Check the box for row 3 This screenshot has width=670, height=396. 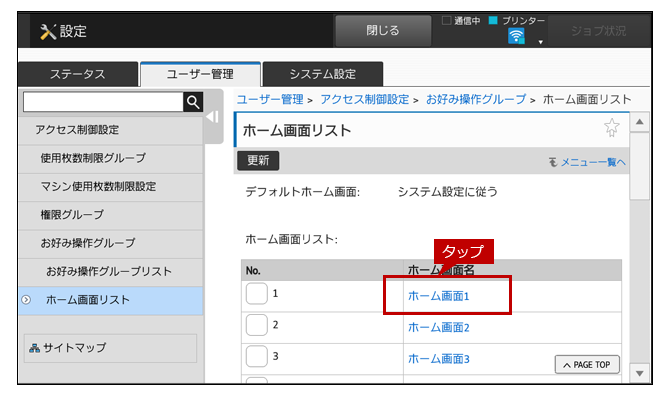point(256,356)
